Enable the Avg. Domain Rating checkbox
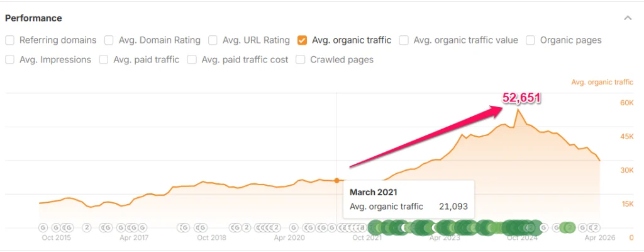 click(x=109, y=40)
